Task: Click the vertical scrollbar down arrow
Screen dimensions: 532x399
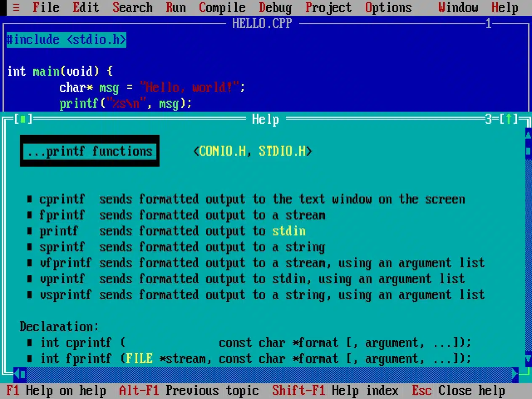Action: click(x=529, y=359)
